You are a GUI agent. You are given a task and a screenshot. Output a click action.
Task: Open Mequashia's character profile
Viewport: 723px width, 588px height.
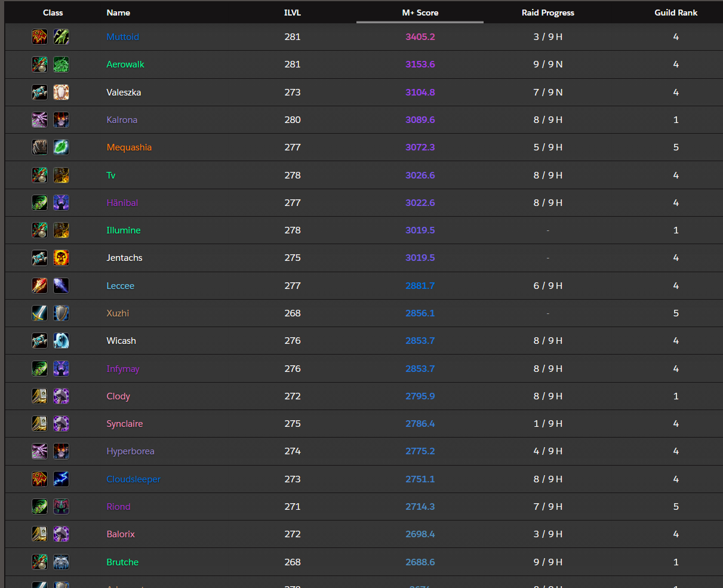point(129,147)
